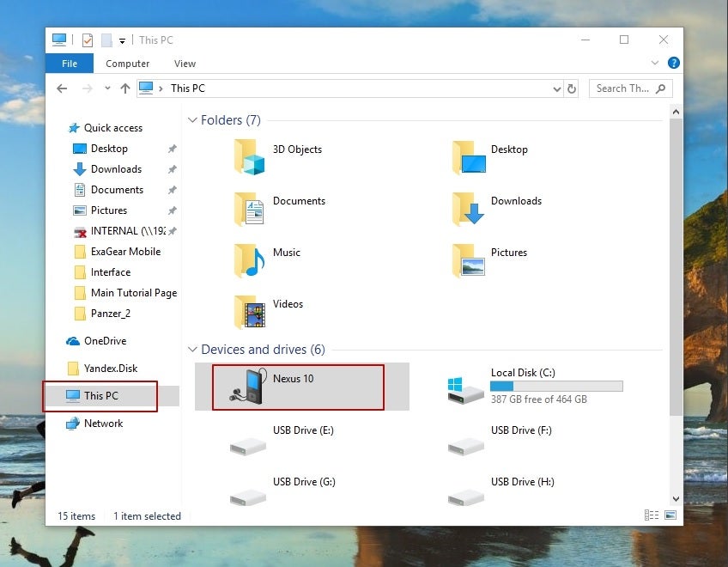Refresh the This PC view

click(x=572, y=88)
